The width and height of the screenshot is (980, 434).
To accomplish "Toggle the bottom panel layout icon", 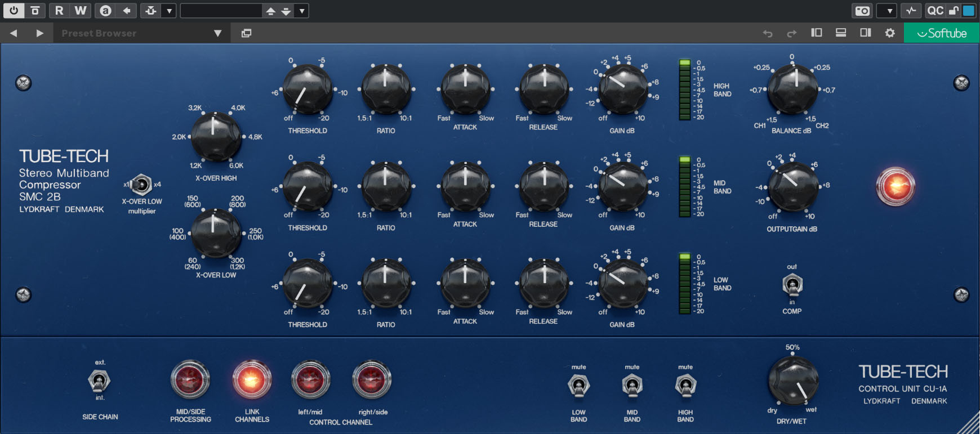I will (841, 33).
